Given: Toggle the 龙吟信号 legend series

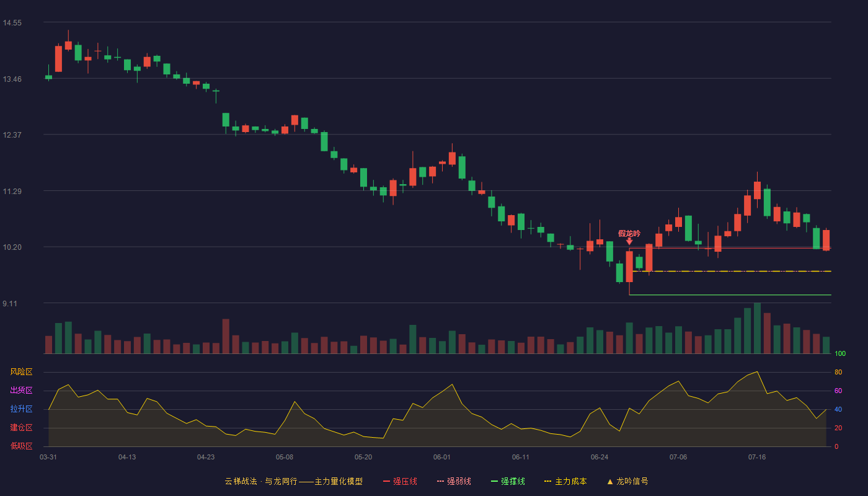Looking at the screenshot, I should (x=627, y=481).
